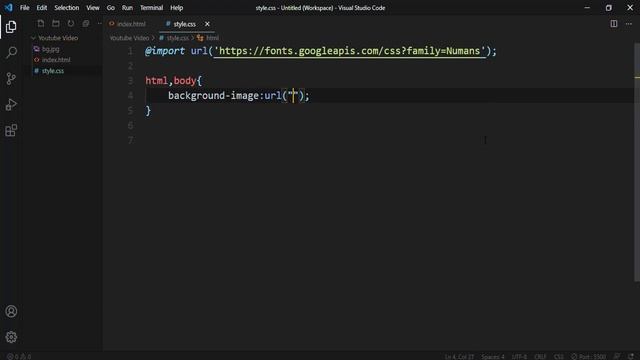This screenshot has width=640, height=360.
Task: Open index.html in the file tree
Action: pos(56,60)
